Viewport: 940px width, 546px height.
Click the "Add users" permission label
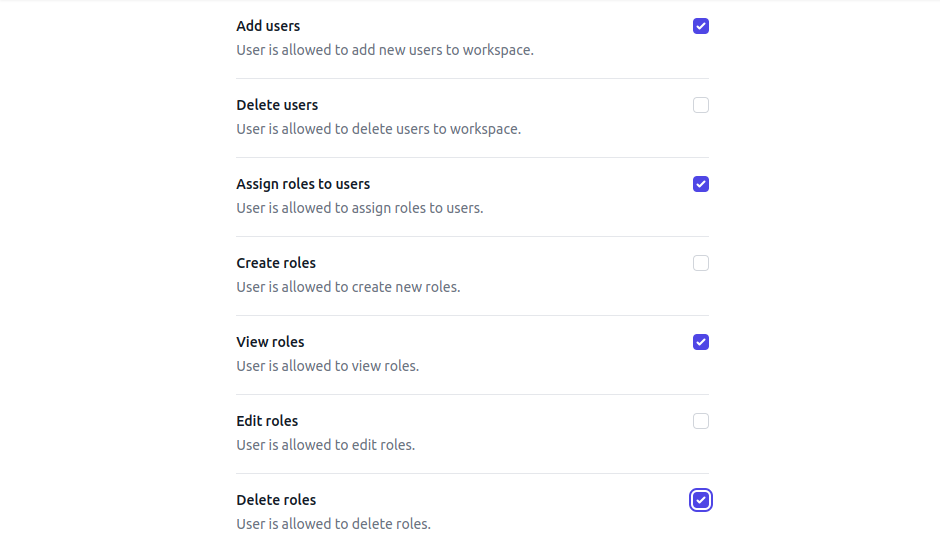(268, 26)
